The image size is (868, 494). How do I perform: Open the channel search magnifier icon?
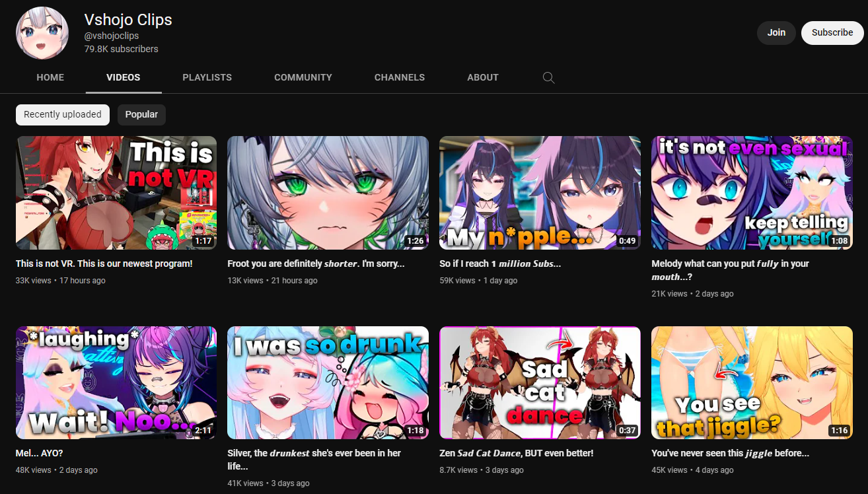[x=548, y=77]
